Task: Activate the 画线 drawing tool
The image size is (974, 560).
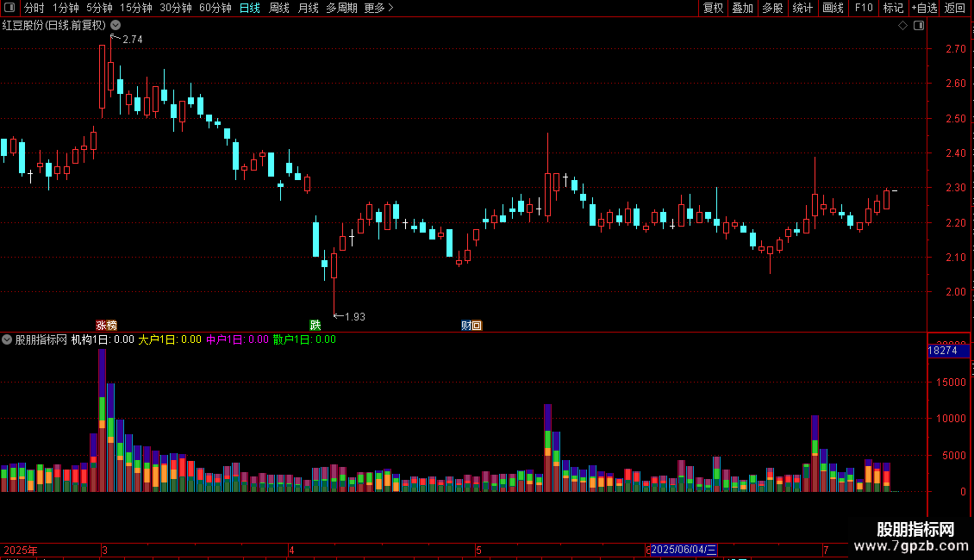Action: coord(833,8)
